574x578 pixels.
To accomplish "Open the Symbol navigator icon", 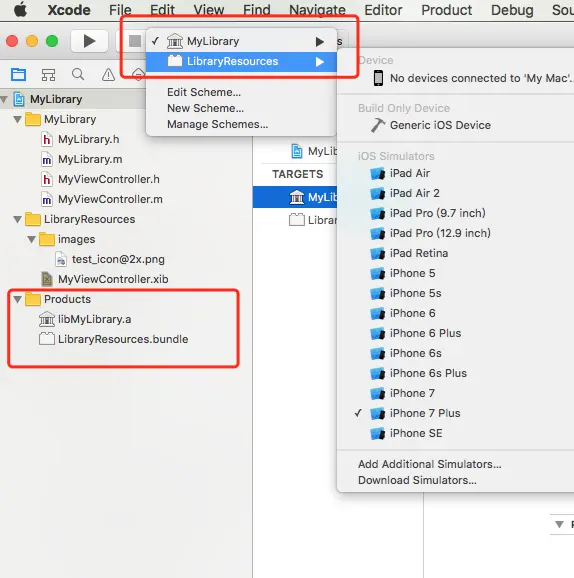I will [48, 75].
